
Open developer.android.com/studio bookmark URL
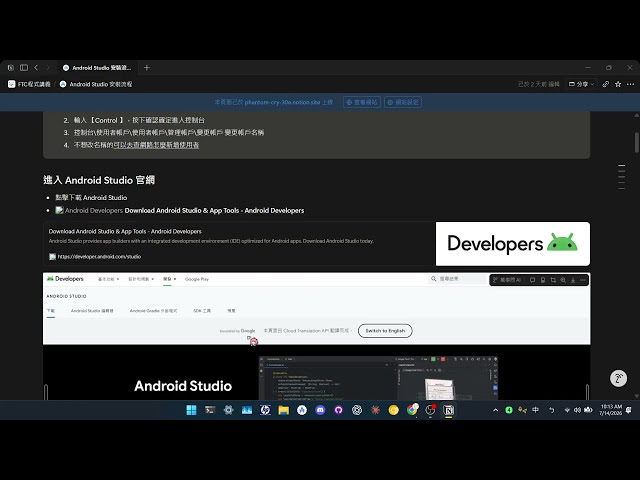click(99, 257)
